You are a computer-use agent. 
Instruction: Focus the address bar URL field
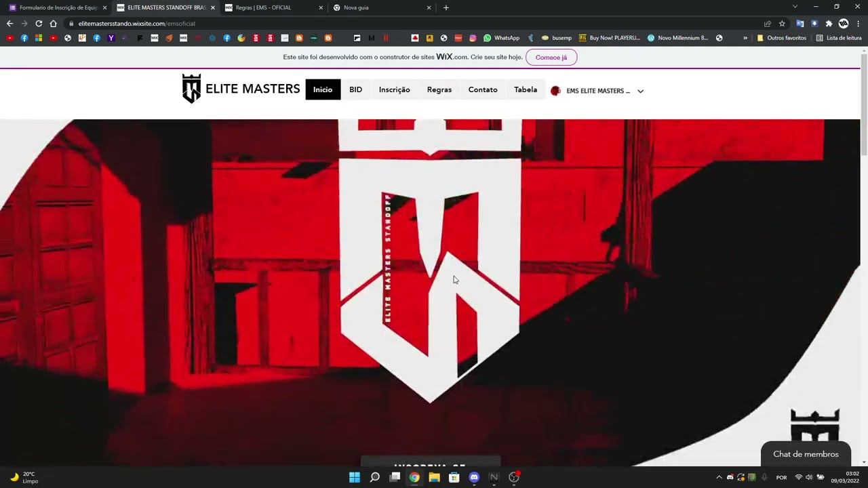coord(412,24)
